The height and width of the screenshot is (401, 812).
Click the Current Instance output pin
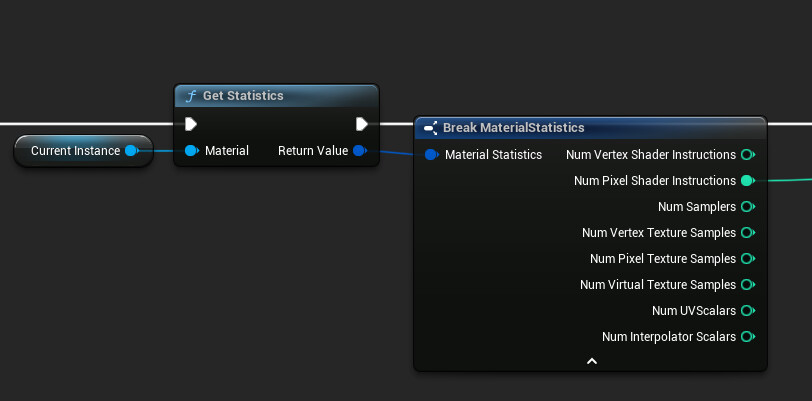[x=132, y=151]
